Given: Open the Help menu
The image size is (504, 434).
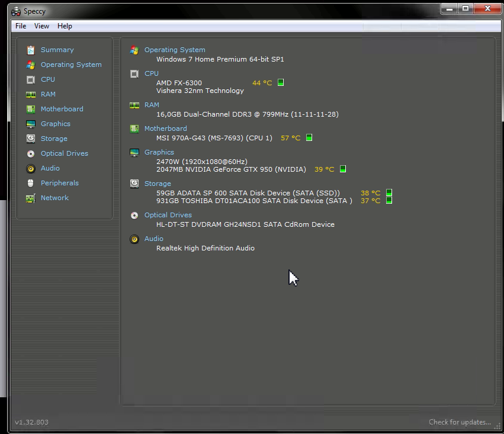Looking at the screenshot, I should point(65,26).
